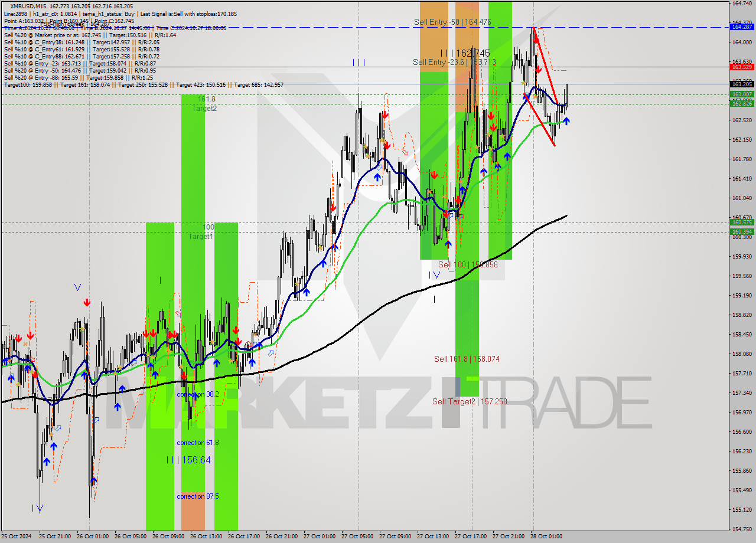Click the 'Sell %10 @ C_Entry88: 162.671' line
The height and width of the screenshot is (543, 756).
(x=82, y=57)
